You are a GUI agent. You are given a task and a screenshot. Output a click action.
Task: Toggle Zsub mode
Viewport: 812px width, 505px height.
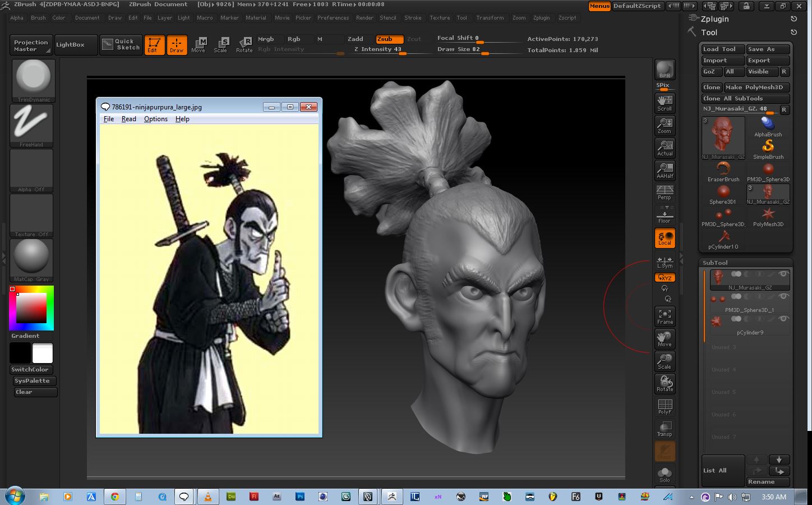[x=390, y=39]
